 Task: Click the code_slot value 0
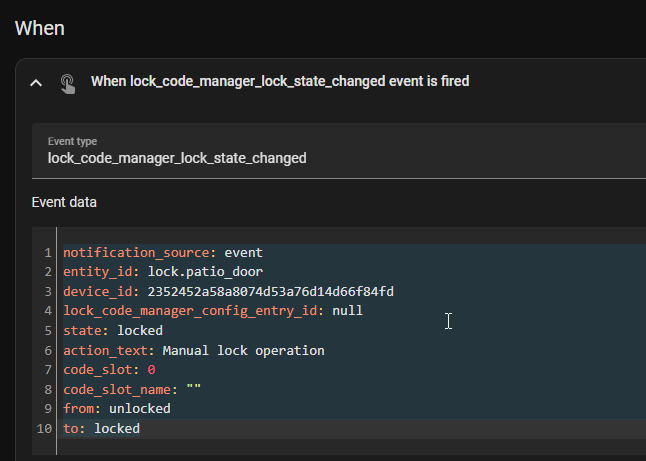[x=151, y=370]
